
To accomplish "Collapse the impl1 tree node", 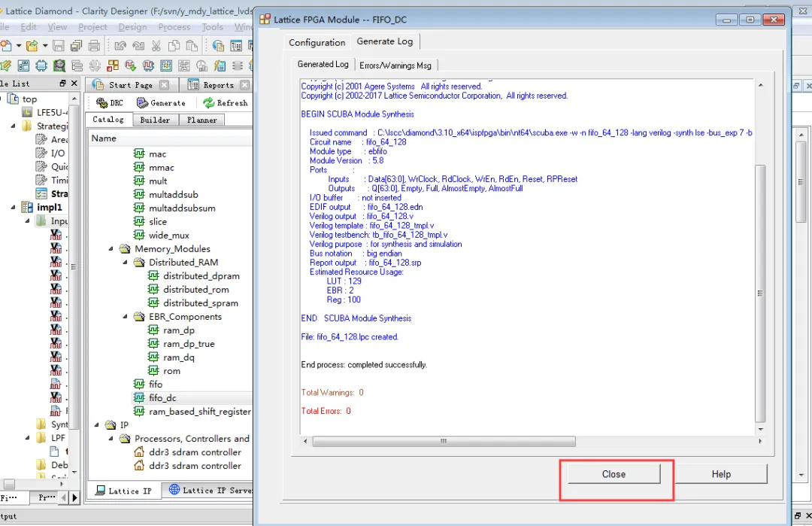I will point(14,208).
